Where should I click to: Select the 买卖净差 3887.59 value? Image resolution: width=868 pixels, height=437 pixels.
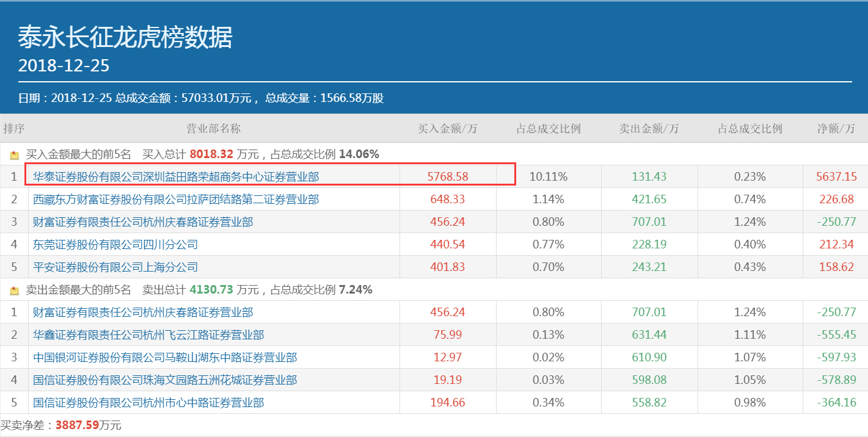tap(77, 425)
